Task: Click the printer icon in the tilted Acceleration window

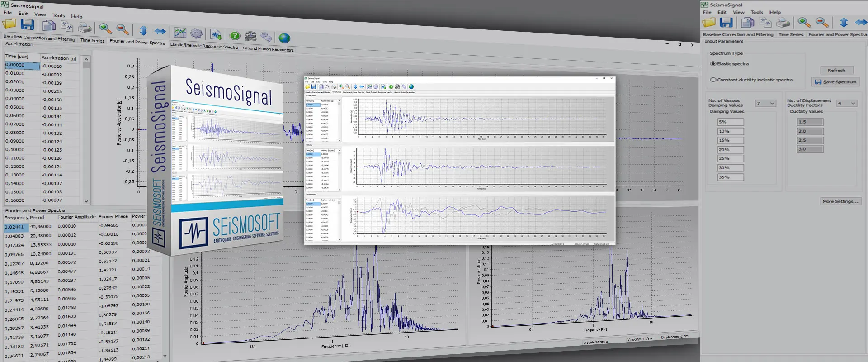Action: [85, 28]
